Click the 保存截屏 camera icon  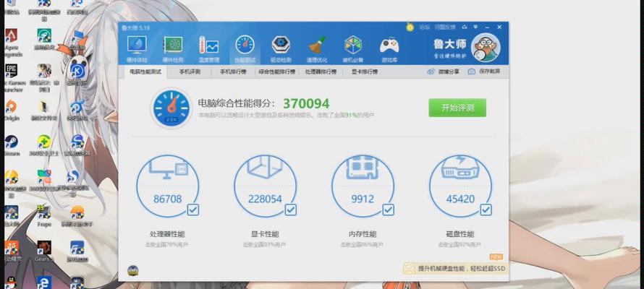point(472,72)
